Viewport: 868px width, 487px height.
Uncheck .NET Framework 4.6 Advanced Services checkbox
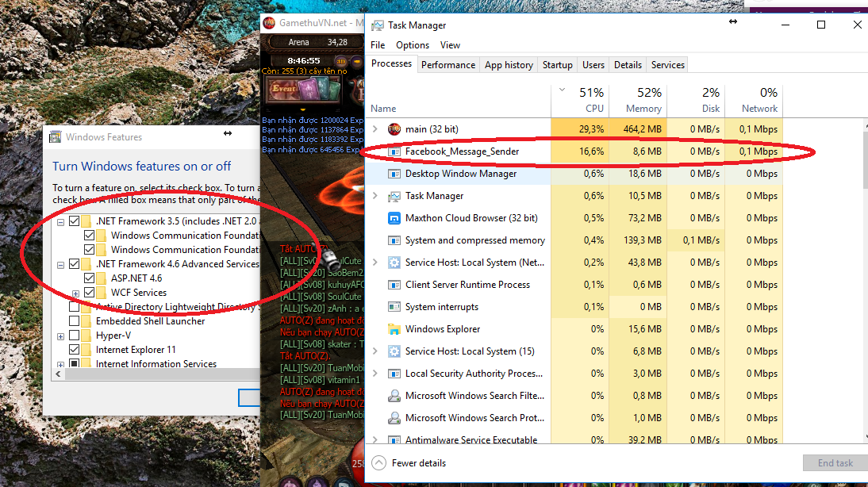coord(74,264)
